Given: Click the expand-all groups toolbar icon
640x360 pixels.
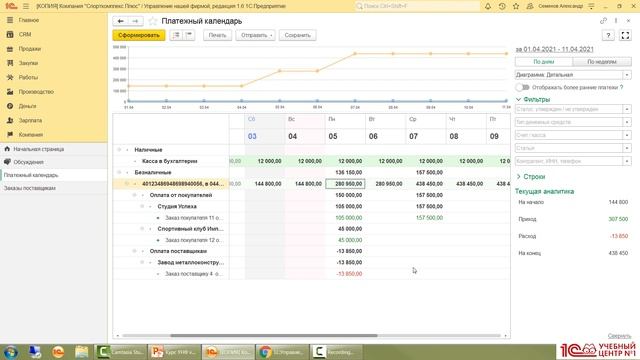Looking at the screenshot, I should (x=176, y=36).
